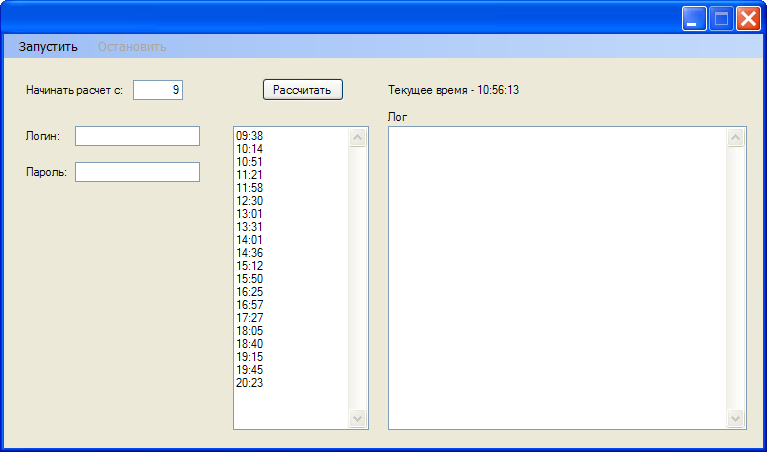This screenshot has height=452, width=767.
Task: Click the greyed-out Остановить menu item
Action: (132, 47)
